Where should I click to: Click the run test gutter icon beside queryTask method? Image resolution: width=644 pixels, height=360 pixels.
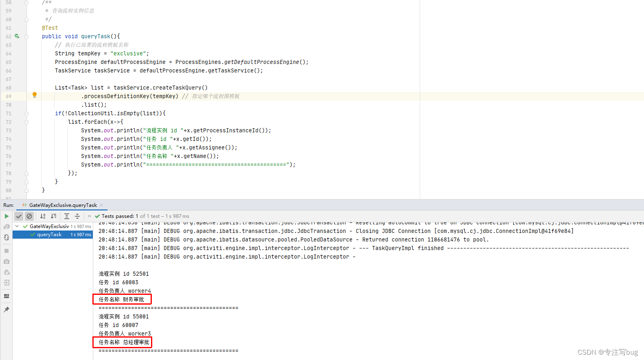click(17, 36)
